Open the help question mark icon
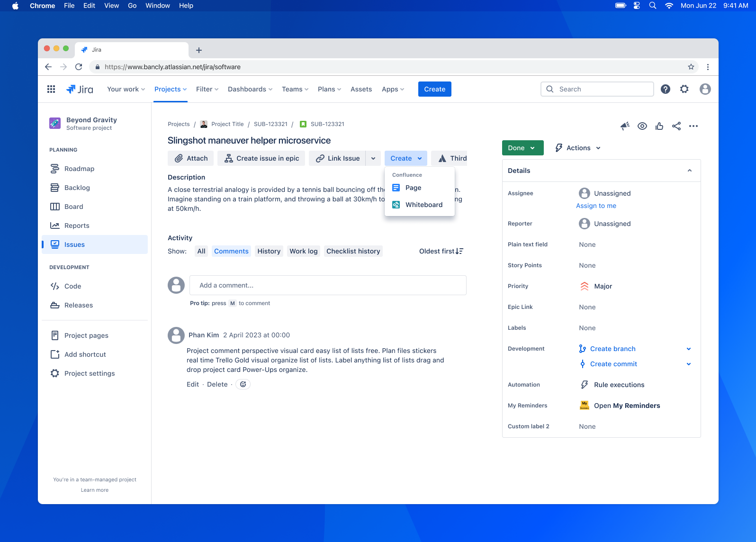The image size is (756, 542). click(666, 89)
